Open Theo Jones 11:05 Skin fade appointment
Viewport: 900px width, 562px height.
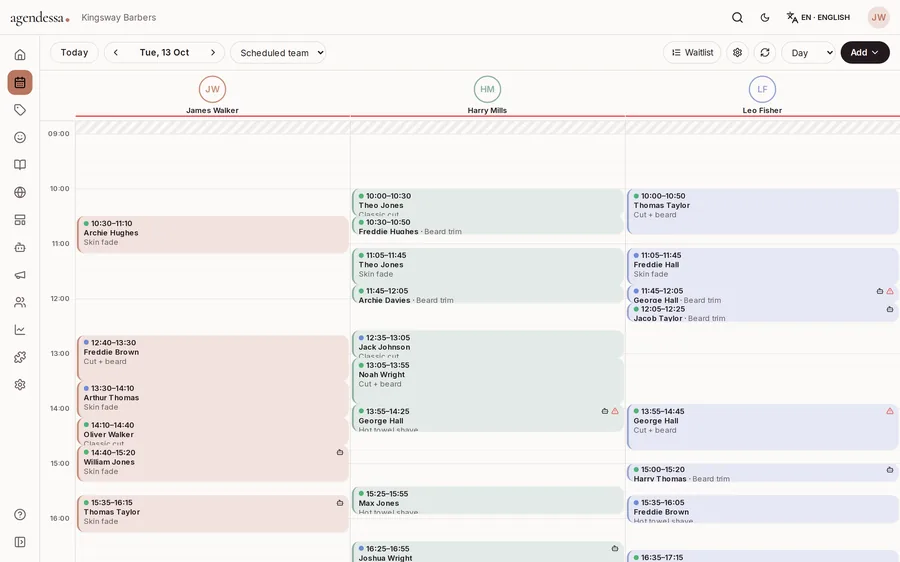coord(487,266)
